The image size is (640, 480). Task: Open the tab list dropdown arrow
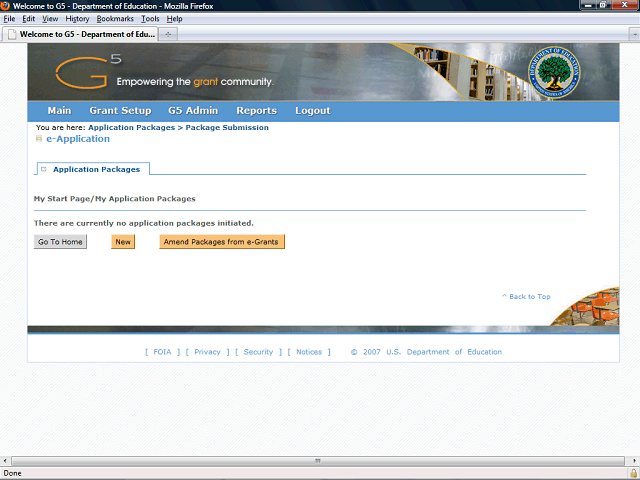pos(634,35)
